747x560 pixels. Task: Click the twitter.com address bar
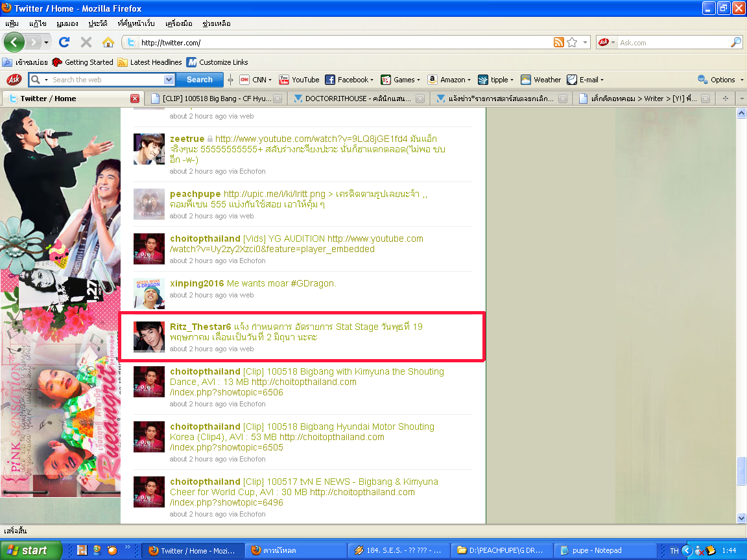(346, 42)
